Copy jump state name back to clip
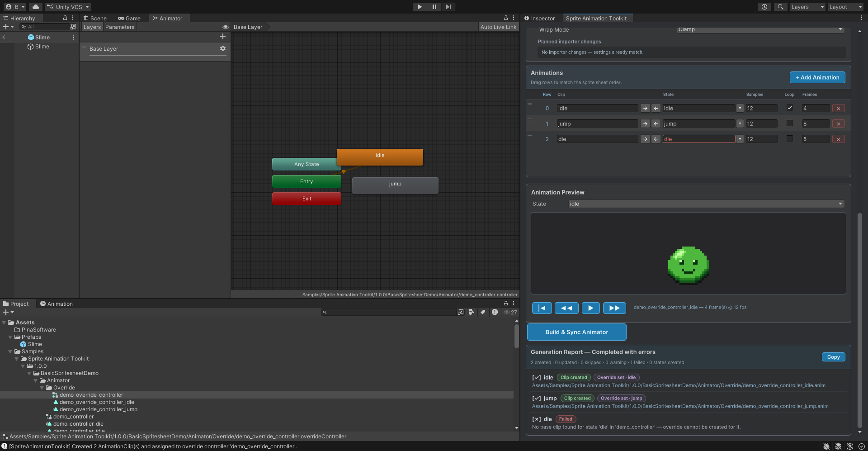This screenshot has height=451, width=868. pos(656,124)
